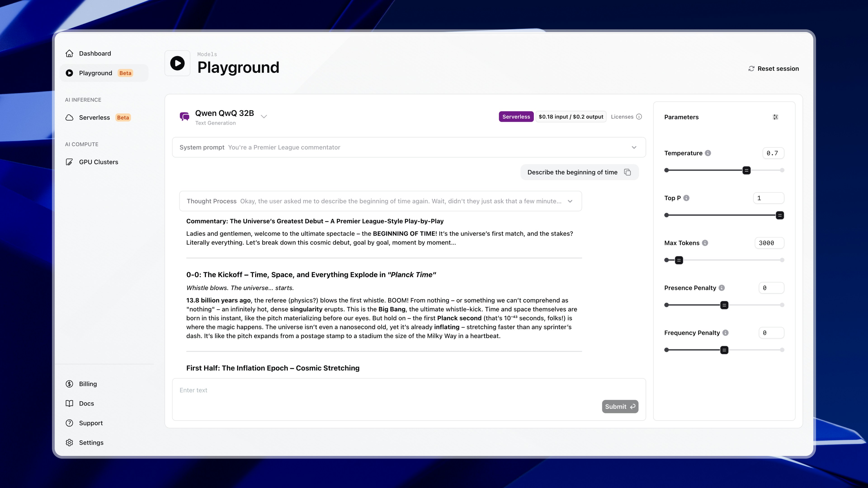Click the Presence Penalty info icon
This screenshot has height=488, width=868.
pyautogui.click(x=722, y=288)
